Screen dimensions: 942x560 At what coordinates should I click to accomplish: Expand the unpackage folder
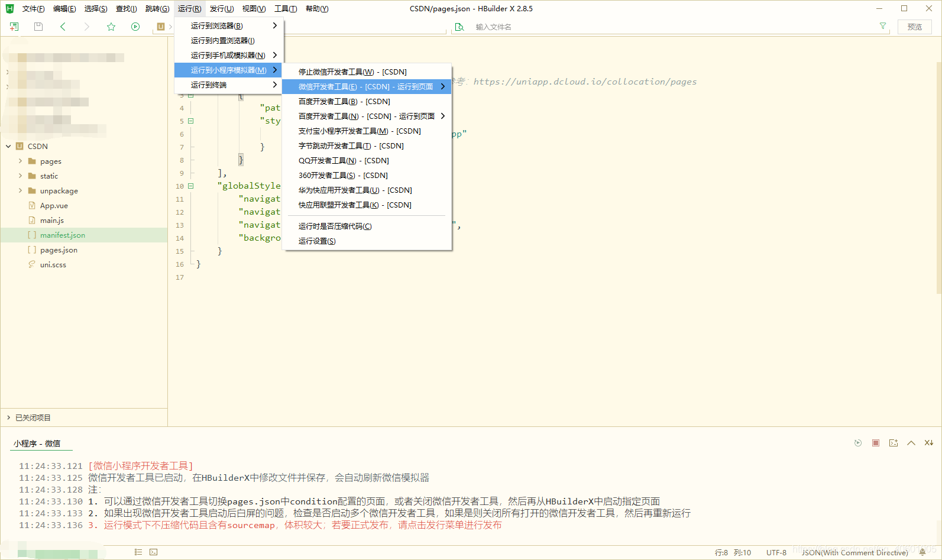[x=20, y=190]
